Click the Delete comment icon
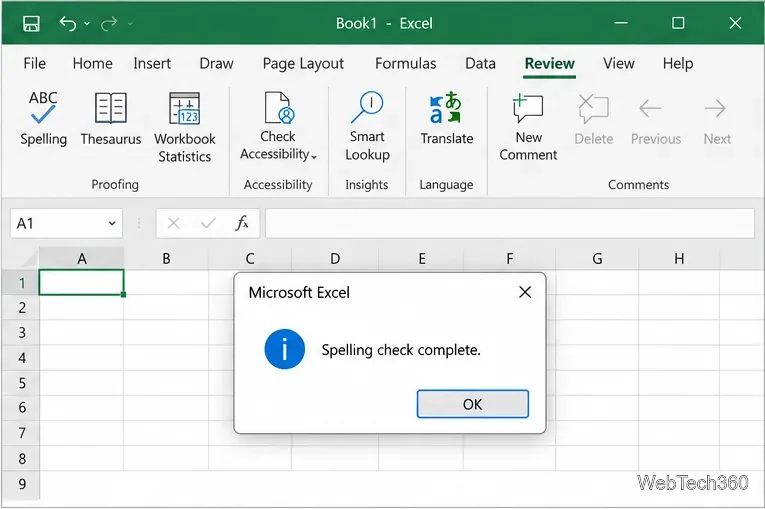765x509 pixels. point(593,108)
